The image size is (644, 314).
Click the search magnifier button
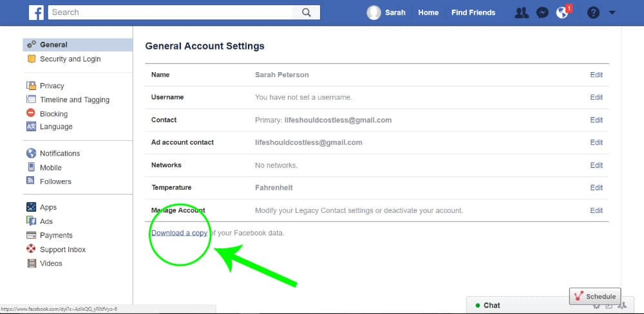pyautogui.click(x=307, y=13)
